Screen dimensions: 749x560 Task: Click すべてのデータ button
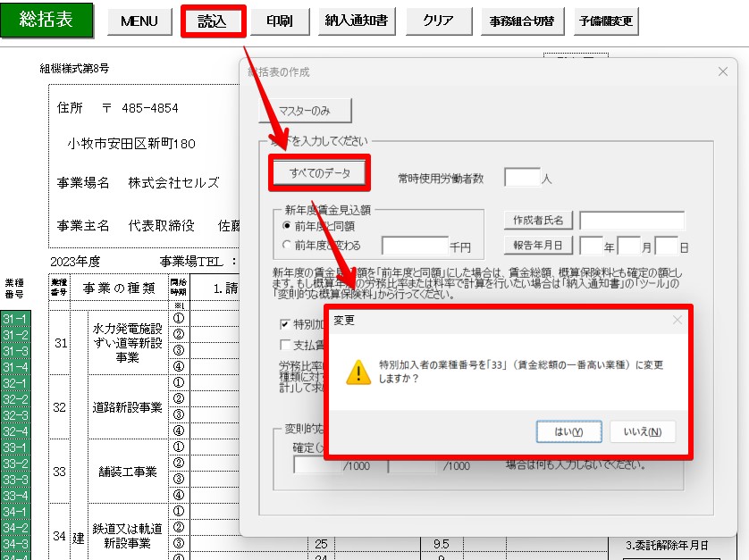coord(319,172)
